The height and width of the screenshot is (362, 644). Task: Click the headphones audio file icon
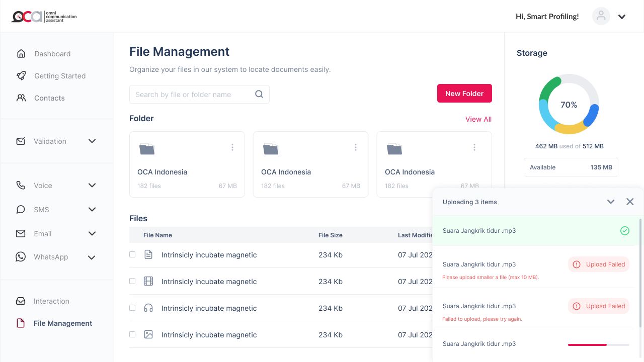(148, 308)
